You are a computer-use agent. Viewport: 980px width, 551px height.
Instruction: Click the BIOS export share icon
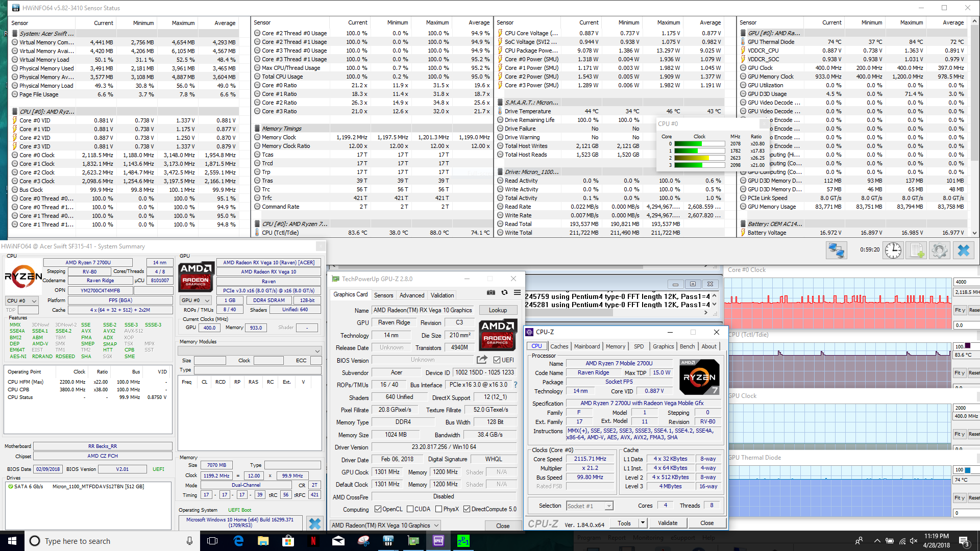coord(482,360)
